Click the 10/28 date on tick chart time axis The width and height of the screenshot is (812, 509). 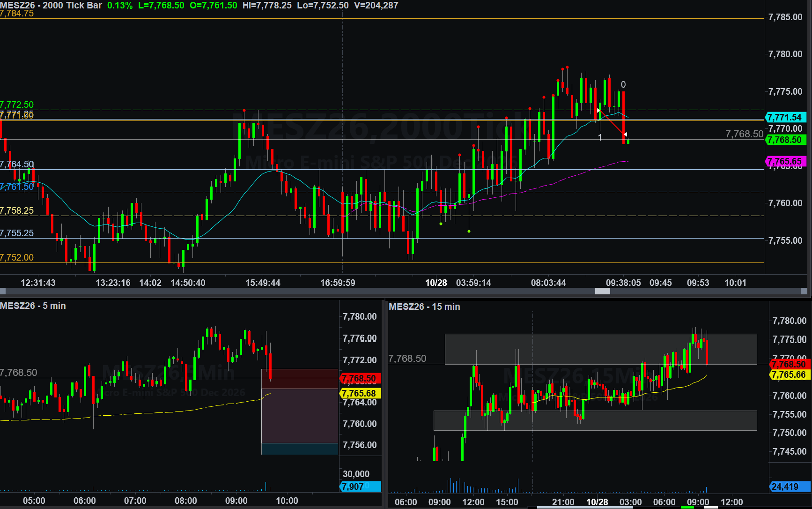point(436,283)
